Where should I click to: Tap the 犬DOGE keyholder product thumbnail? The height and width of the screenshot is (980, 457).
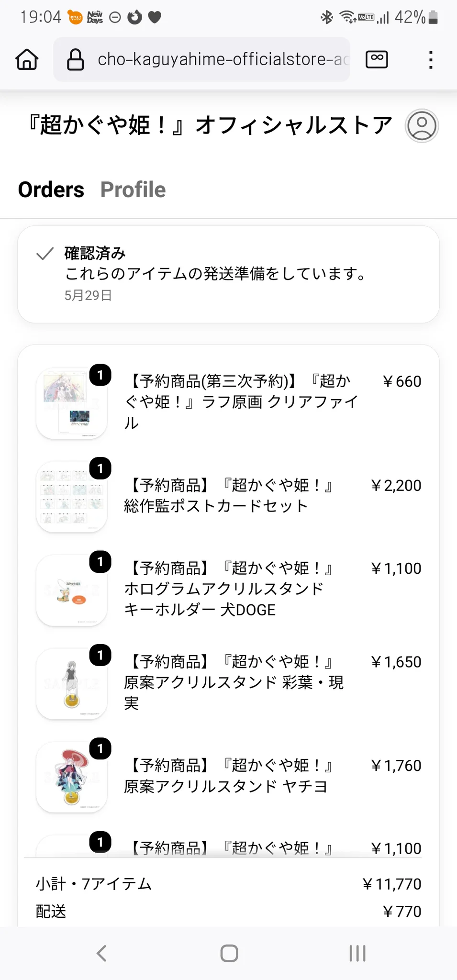point(72,590)
